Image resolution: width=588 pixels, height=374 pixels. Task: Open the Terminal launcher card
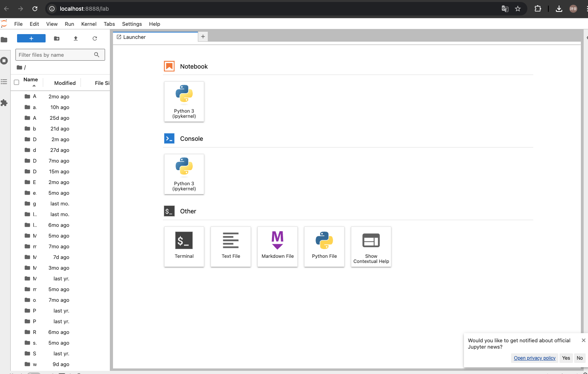[184, 246]
